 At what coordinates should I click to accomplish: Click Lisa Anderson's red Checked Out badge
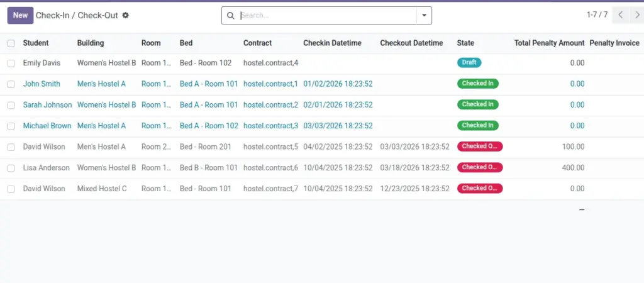click(480, 167)
